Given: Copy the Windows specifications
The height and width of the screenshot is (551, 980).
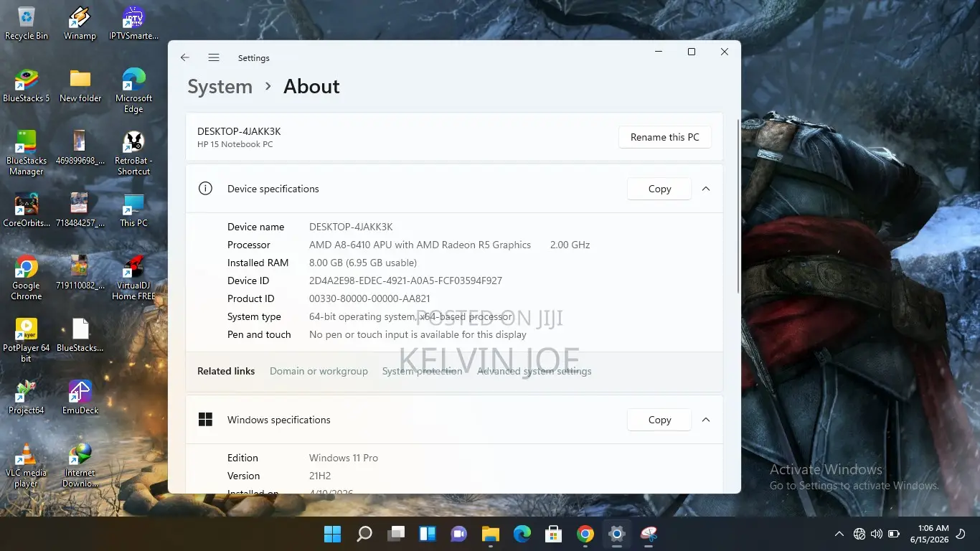Looking at the screenshot, I should point(659,420).
